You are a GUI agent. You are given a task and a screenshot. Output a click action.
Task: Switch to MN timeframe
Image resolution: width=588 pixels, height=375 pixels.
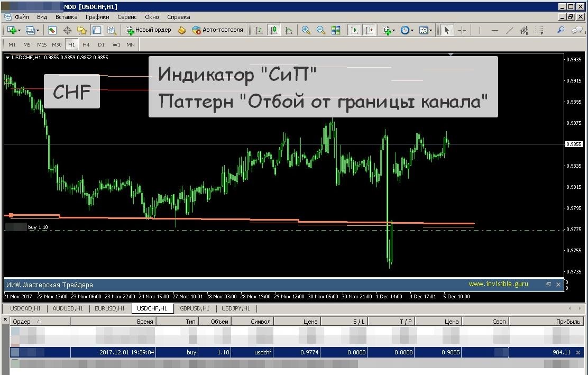131,44
